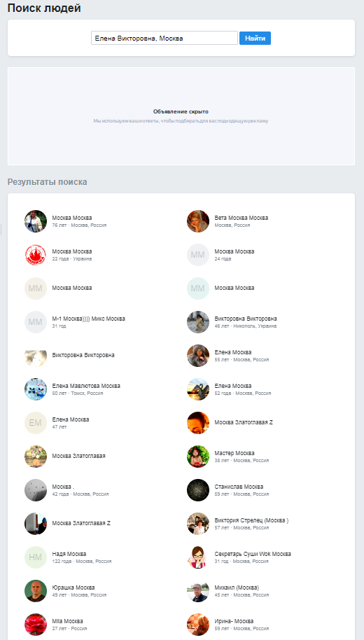Open Юрашка Москва profile link
Screen dimensions: 364x640
(x=73, y=587)
